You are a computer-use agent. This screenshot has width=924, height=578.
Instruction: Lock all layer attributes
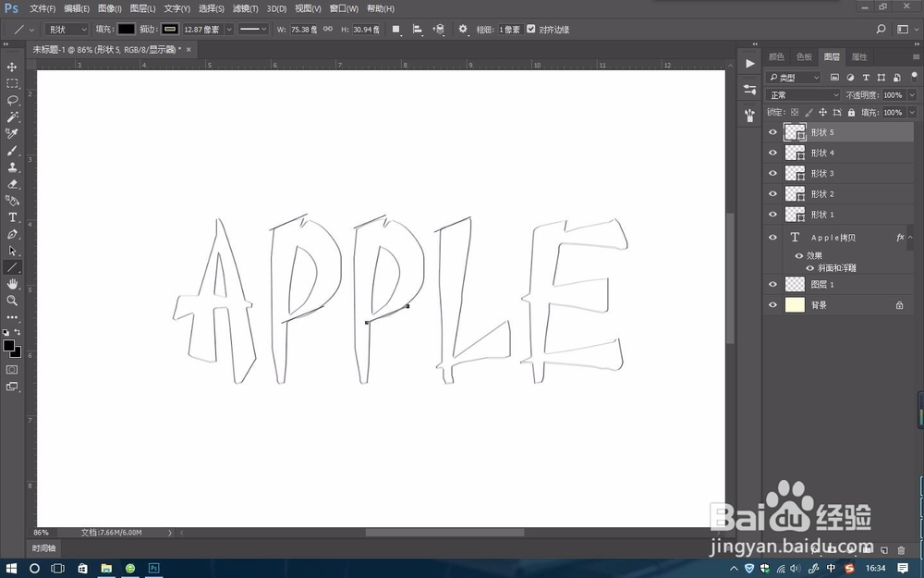(x=851, y=112)
